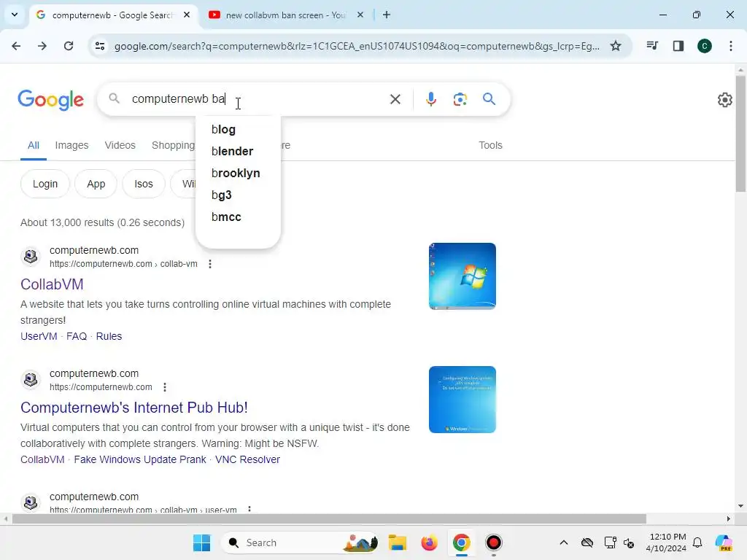This screenshot has width=747, height=560.
Task: Open the Fake Windows Update Prank sitelink
Action: click(139, 459)
